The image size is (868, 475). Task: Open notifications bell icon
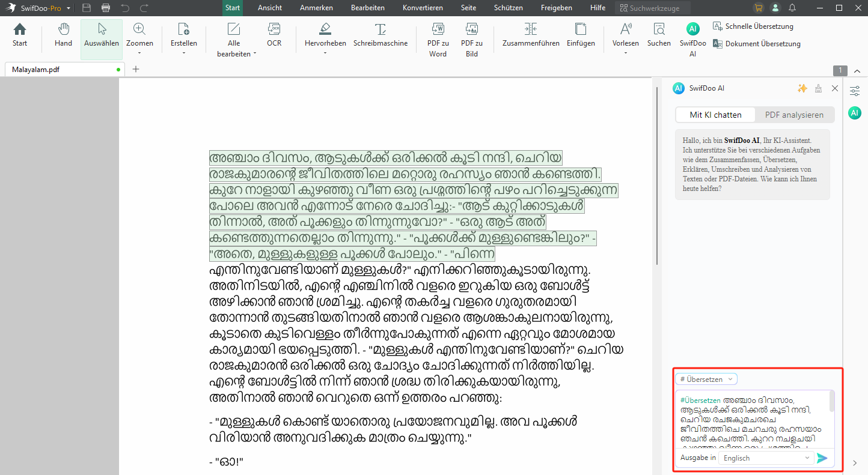pos(792,8)
